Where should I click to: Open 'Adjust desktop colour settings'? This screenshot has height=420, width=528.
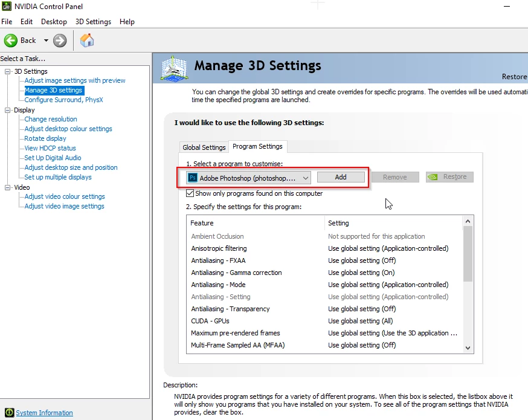point(68,129)
